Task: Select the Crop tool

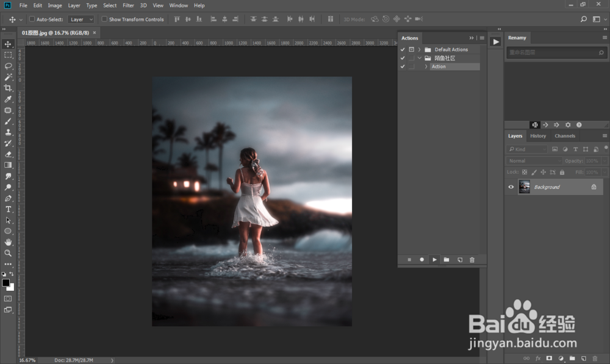Action: click(8, 88)
